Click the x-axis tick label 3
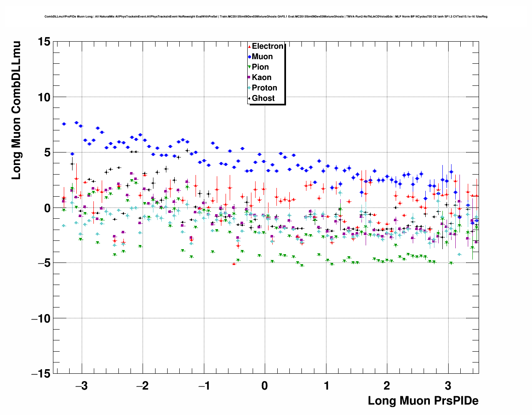The image size is (532, 415). (448, 386)
